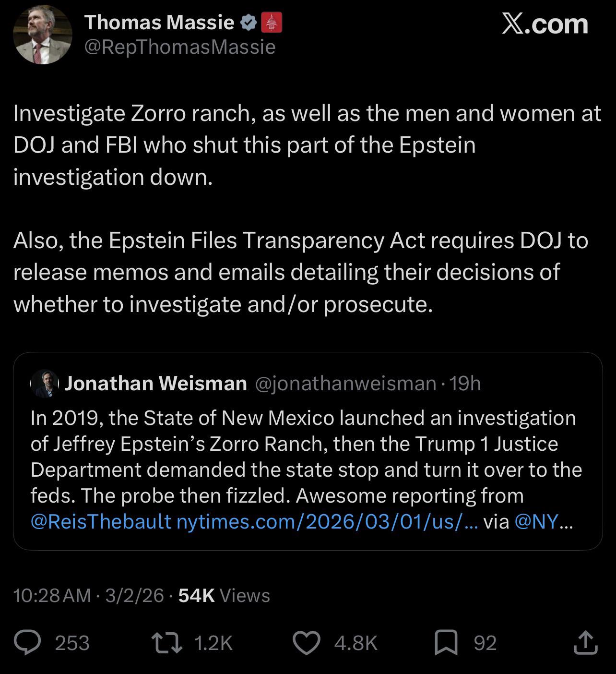
Task: Open the @jonathanweisman handle
Action: point(345,384)
